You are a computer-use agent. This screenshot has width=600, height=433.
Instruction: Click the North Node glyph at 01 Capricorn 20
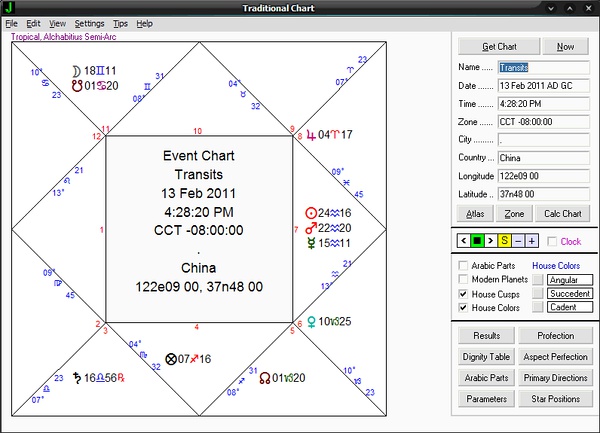[x=265, y=378]
